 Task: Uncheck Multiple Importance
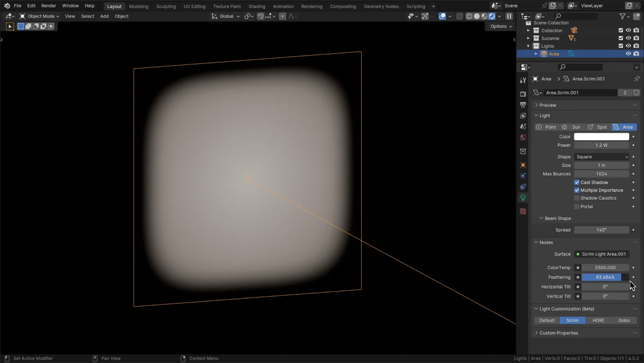[577, 190]
